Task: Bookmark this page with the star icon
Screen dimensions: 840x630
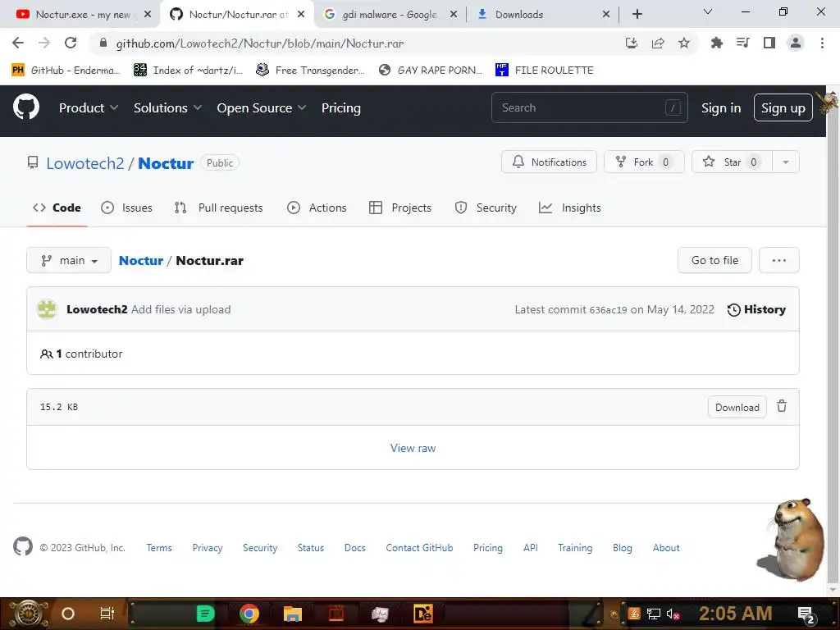Action: click(683, 43)
